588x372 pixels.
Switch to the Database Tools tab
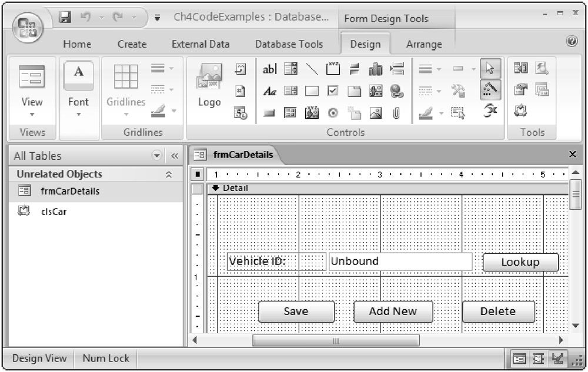point(289,44)
